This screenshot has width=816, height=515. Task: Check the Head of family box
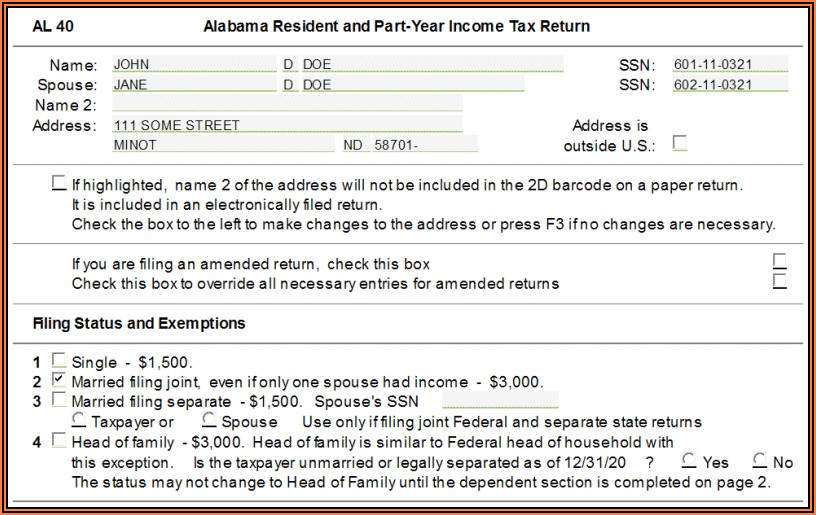pyautogui.click(x=59, y=440)
